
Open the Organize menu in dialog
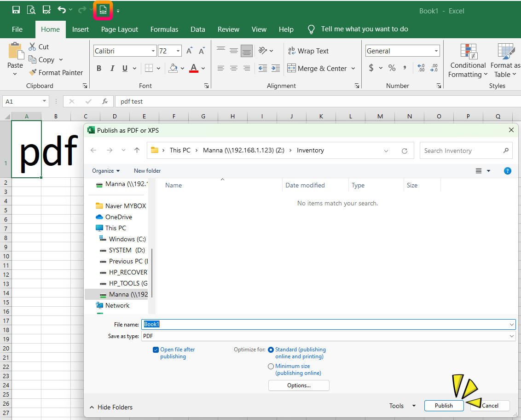point(106,170)
